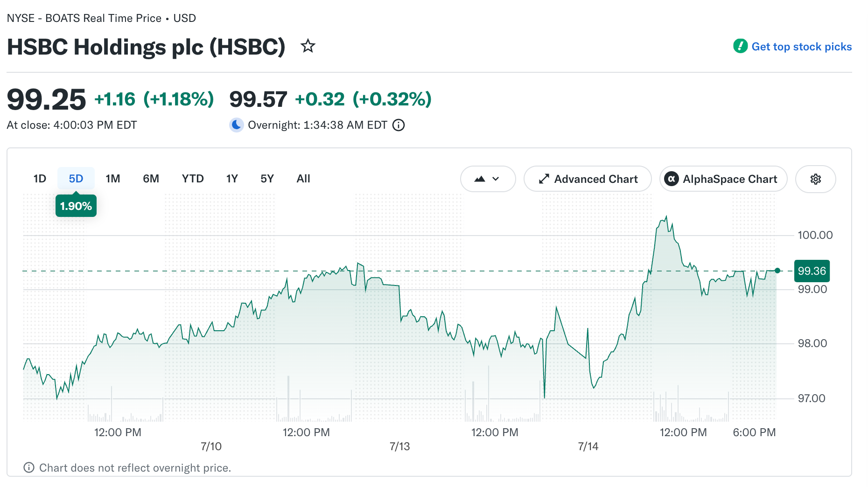Open the chart settings gear
Screen dimensions: 868x487
point(815,179)
